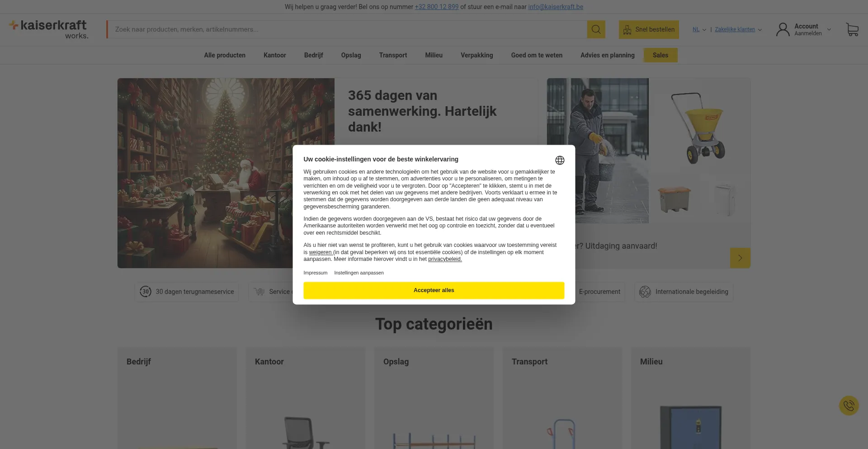The height and width of the screenshot is (449, 868).
Task: Open the shopping cart icon
Action: click(852, 30)
